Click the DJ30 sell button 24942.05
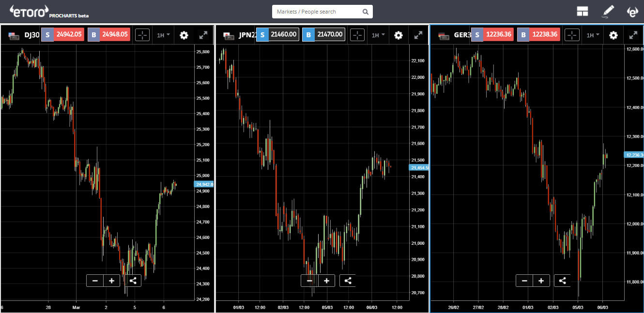This screenshot has height=313, width=644. pos(62,34)
